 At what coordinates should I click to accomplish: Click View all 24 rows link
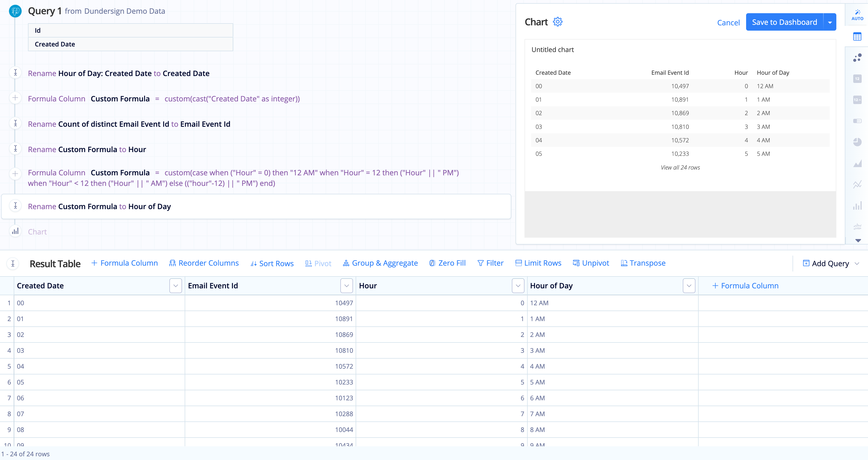coord(680,168)
